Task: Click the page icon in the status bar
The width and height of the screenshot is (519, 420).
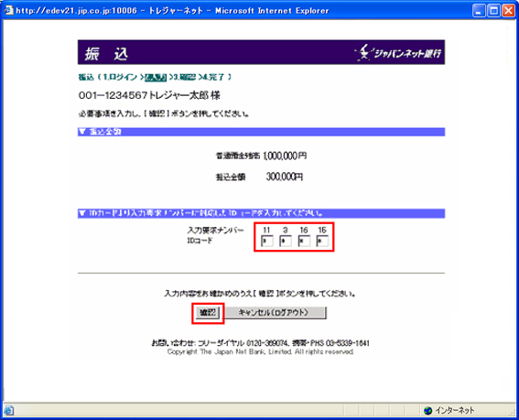Action: point(8,411)
